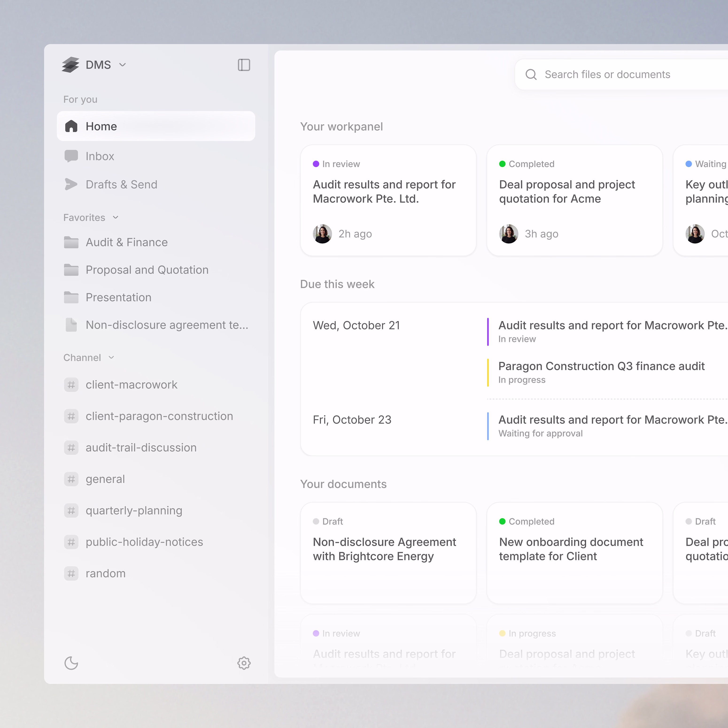The height and width of the screenshot is (728, 728).
Task: Collapse the Favorites section
Action: pos(115,217)
